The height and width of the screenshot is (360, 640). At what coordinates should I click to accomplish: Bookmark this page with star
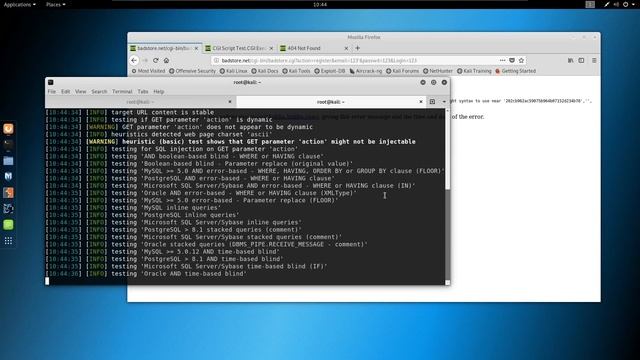(x=521, y=60)
